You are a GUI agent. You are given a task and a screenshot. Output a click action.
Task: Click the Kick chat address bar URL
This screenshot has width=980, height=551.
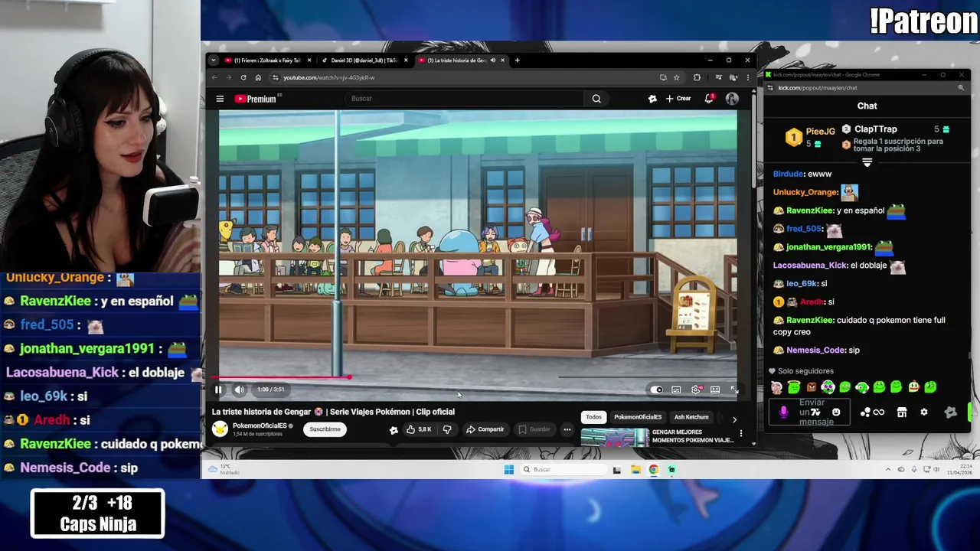point(818,88)
